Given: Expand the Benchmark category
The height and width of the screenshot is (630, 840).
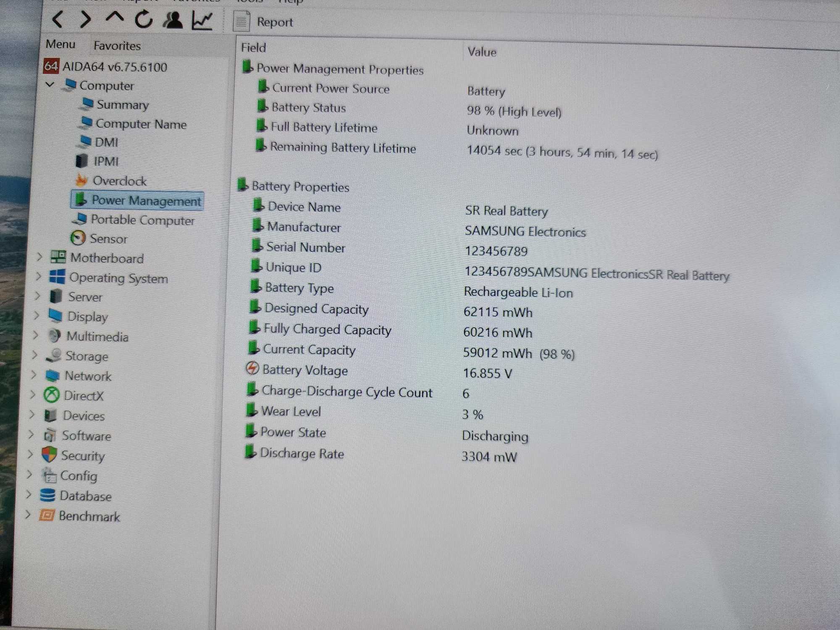Looking at the screenshot, I should coord(28,514).
